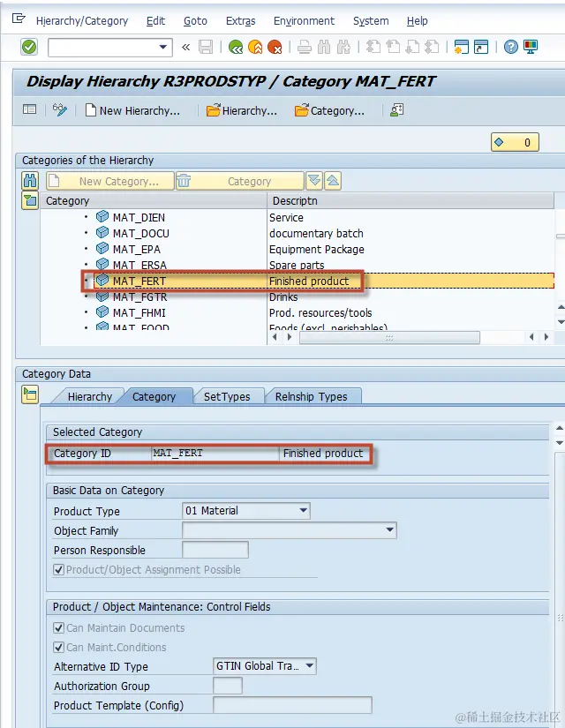Switch to the Category tab
This screenshot has width=565, height=728.
coord(154,397)
